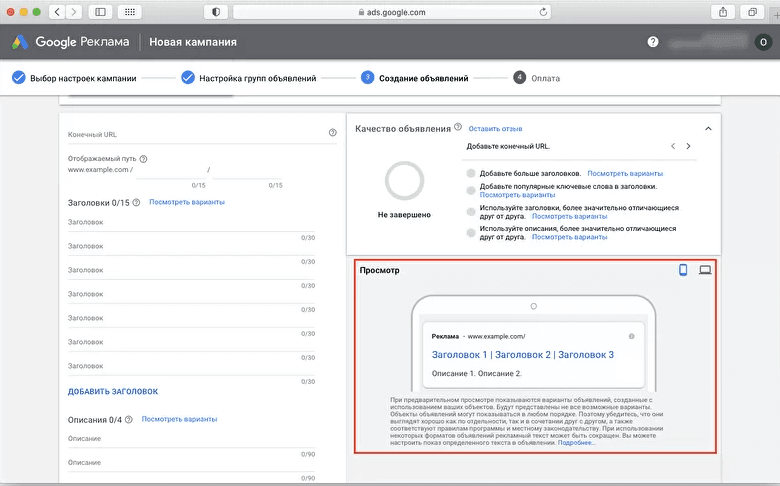
Task: Show all tabs overview button
Action: [752, 12]
